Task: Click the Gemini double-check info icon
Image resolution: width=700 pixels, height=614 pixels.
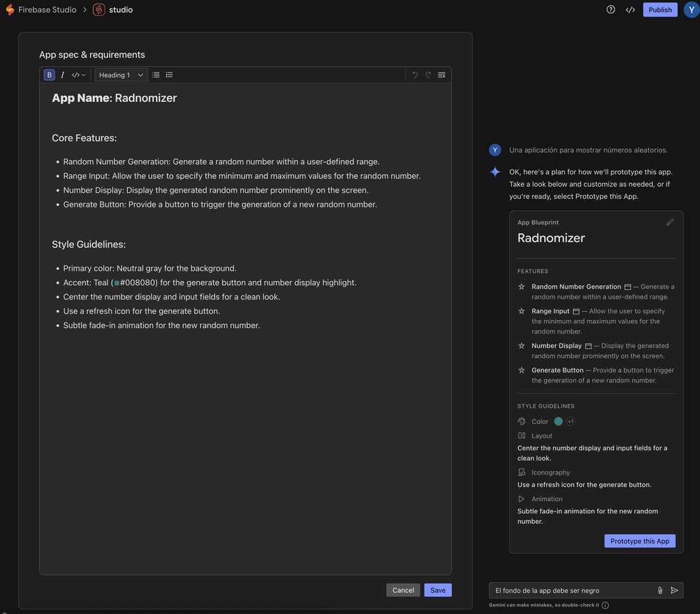Action: point(604,605)
